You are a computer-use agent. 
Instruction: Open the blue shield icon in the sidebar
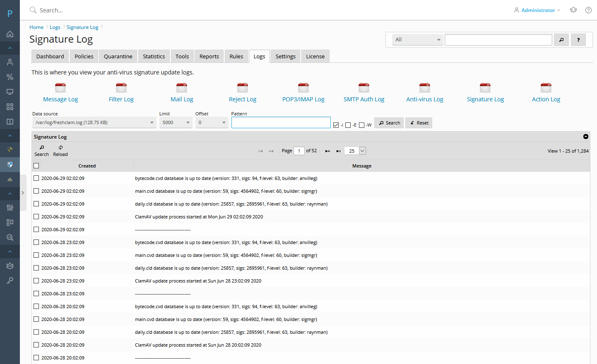tap(10, 165)
